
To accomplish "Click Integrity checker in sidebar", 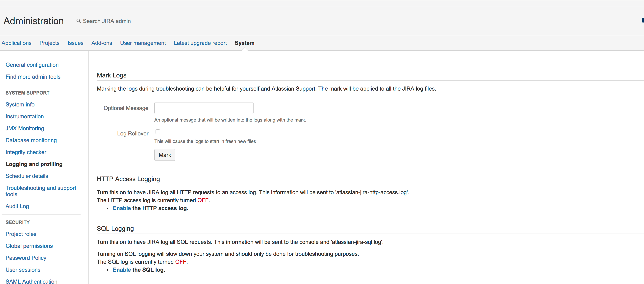I will pos(26,152).
